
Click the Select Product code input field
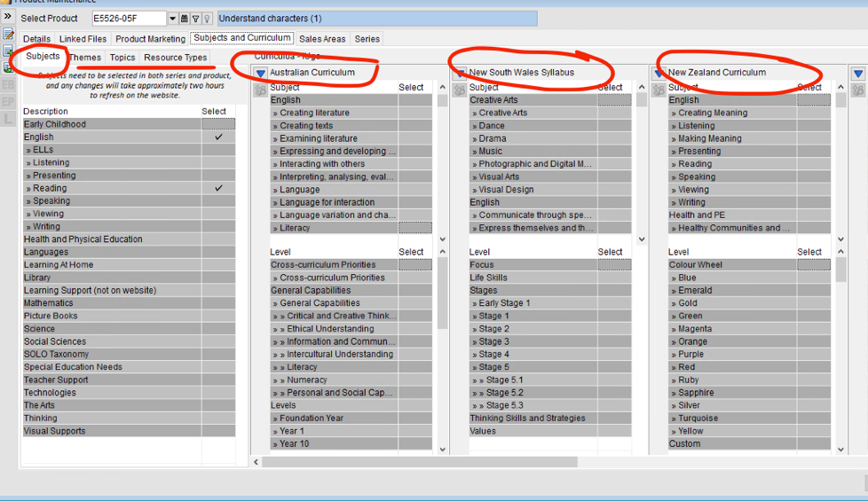pyautogui.click(x=129, y=19)
